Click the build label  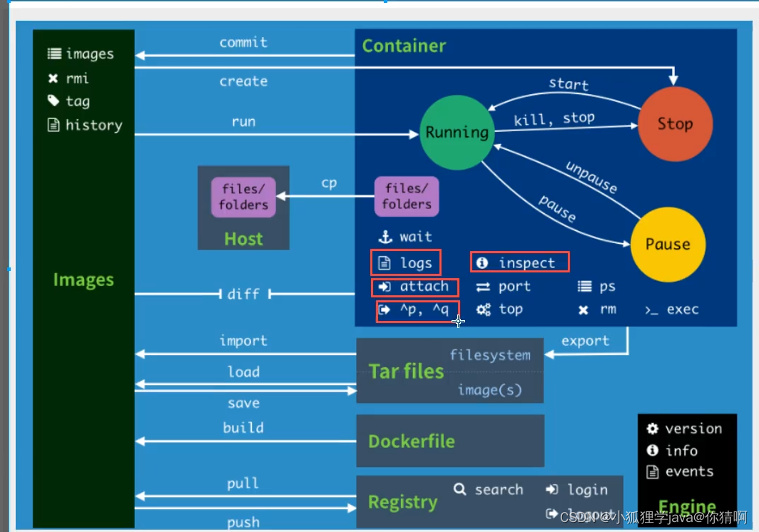coord(243,427)
